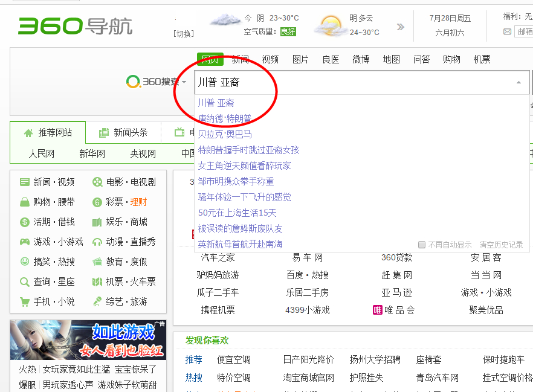533x392 pixels.
Task: Open the 汽车之家 site link
Action: click(x=218, y=258)
